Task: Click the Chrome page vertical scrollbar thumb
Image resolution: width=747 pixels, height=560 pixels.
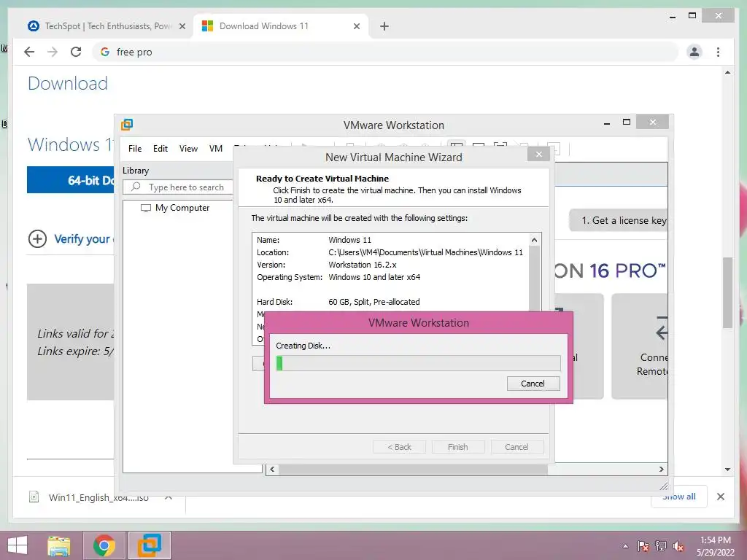Action: tap(727, 292)
